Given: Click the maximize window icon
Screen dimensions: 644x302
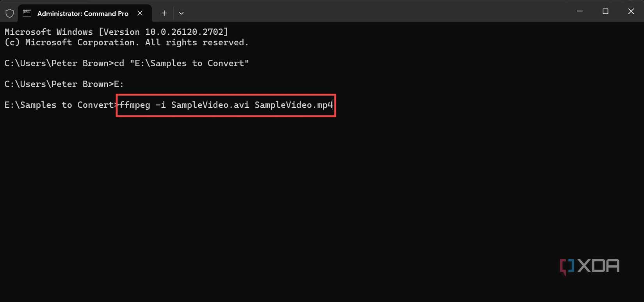Looking at the screenshot, I should tap(605, 11).
